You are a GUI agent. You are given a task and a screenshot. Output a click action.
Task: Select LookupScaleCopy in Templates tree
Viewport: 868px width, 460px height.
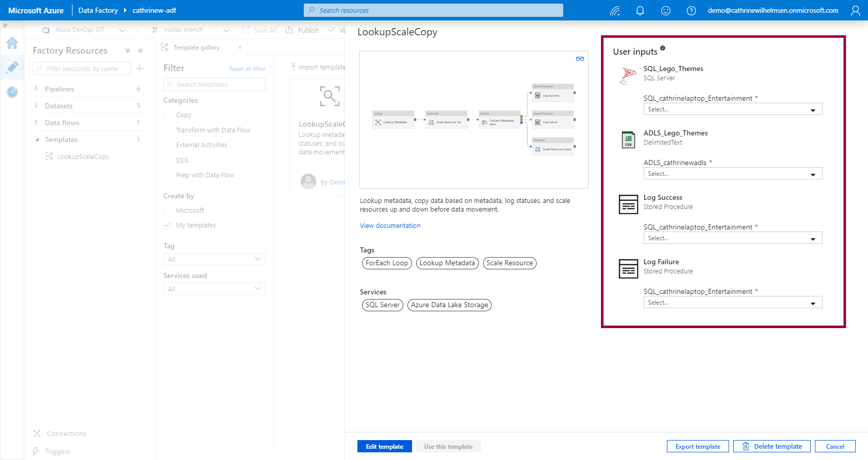[83, 156]
